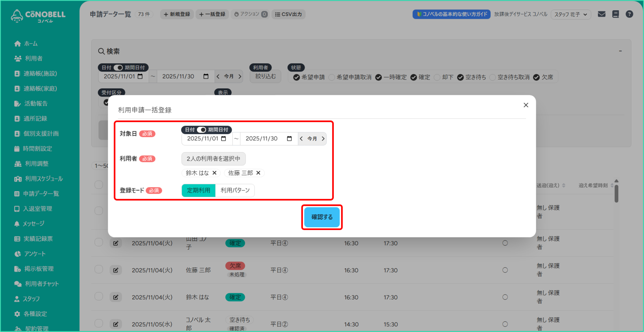Screen dimensions: 644x332
Task: Click edit icon for 鈴木 はな row
Action: tap(116, 297)
